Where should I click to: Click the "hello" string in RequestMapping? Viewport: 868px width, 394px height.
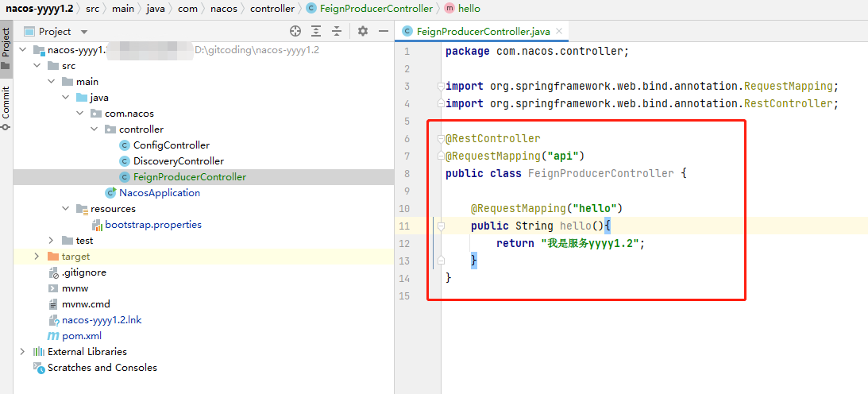pos(595,209)
